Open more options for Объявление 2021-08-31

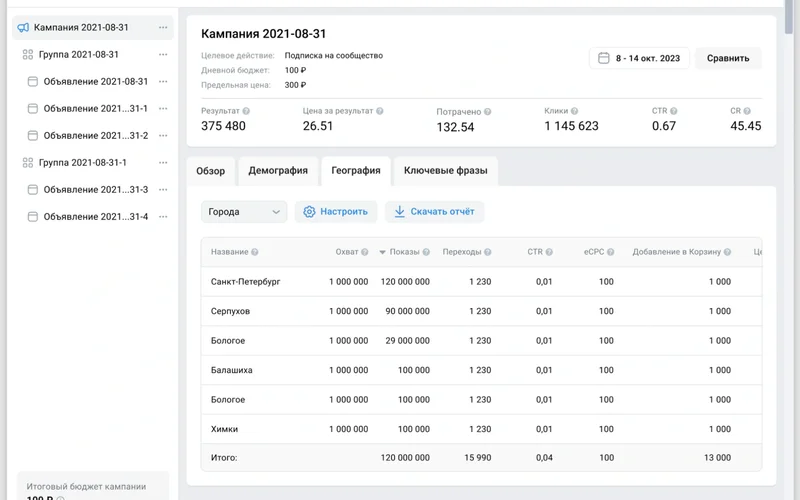(163, 82)
